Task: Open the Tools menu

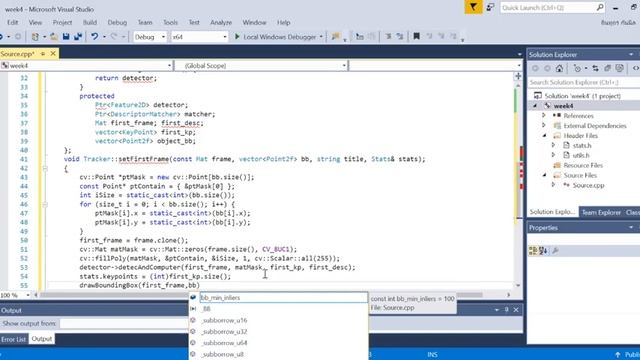Action: (170, 22)
